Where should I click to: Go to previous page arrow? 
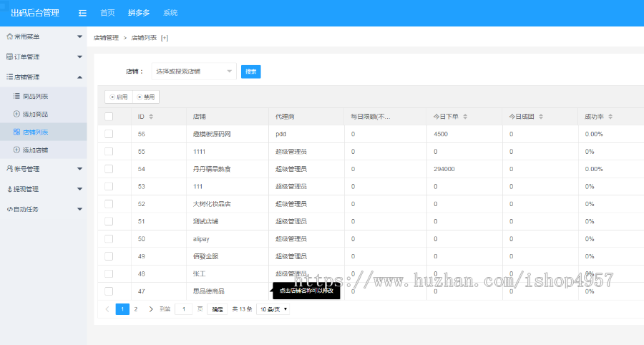(107, 309)
